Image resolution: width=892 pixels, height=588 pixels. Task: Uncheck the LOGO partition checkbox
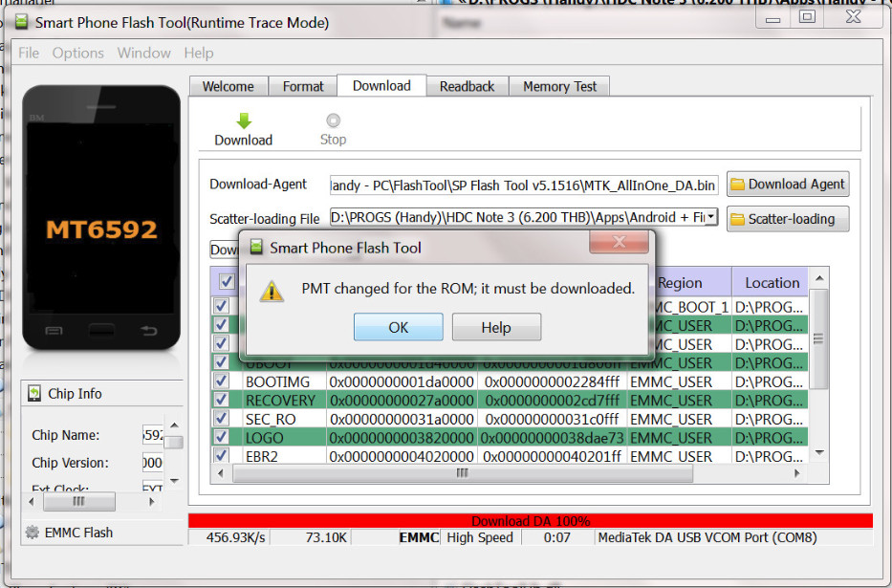222,437
